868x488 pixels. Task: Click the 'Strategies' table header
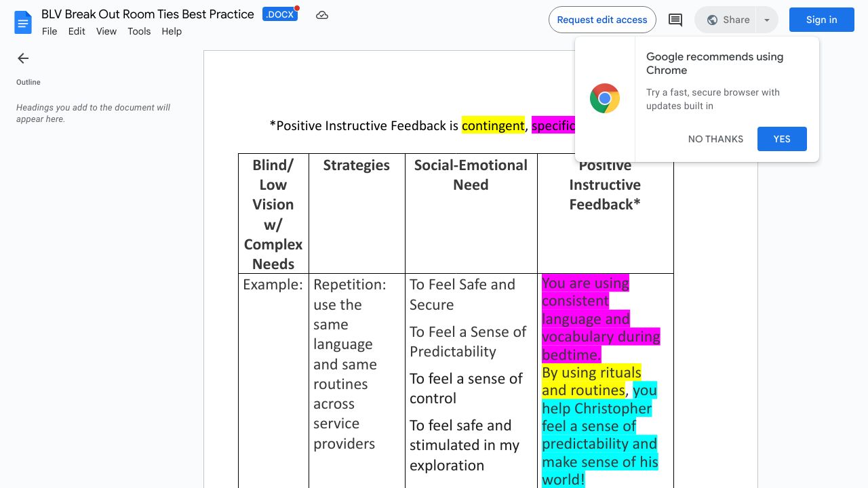click(356, 165)
